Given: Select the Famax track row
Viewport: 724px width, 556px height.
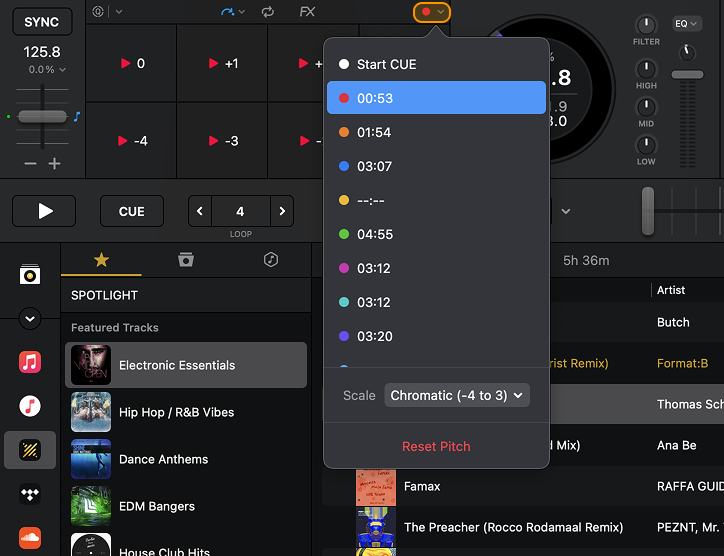Looking at the screenshot, I should pos(523,486).
